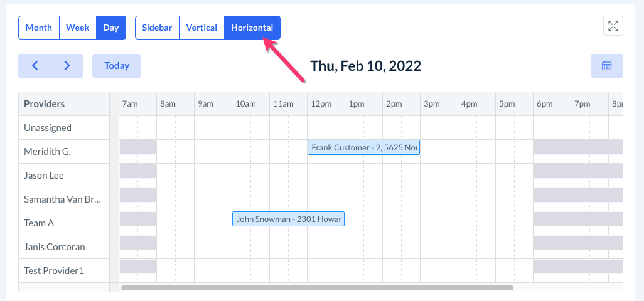Go to next day with right chevron

(67, 66)
